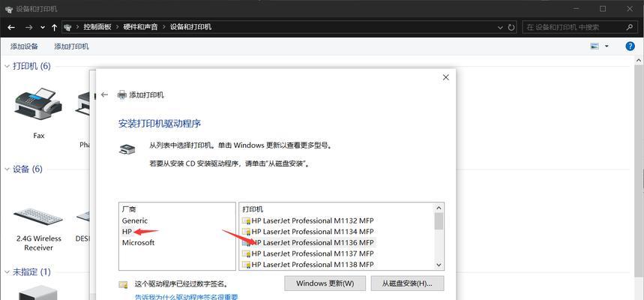The height and width of the screenshot is (300, 644).
Task: Open the recent locations chevron beside the forward arrow
Action: tap(43, 28)
